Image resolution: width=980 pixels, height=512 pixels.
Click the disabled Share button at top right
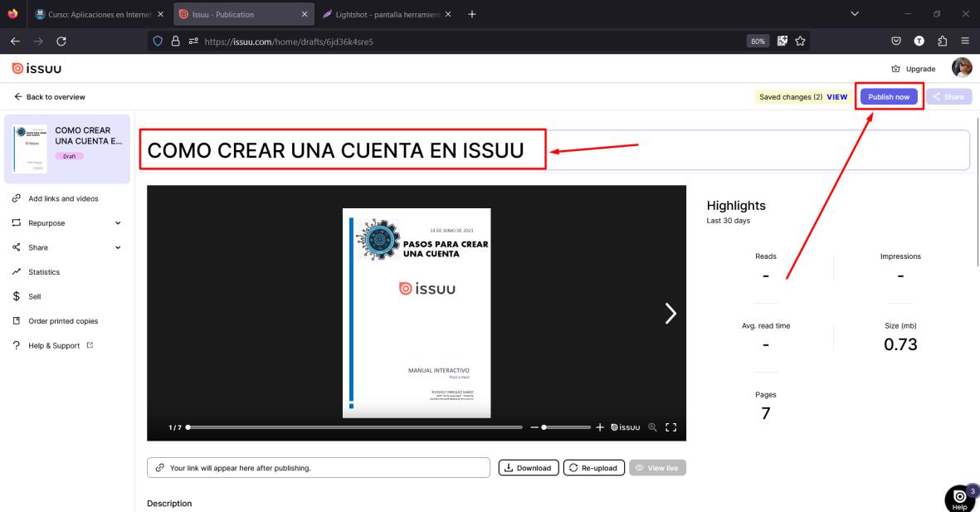[x=948, y=97]
